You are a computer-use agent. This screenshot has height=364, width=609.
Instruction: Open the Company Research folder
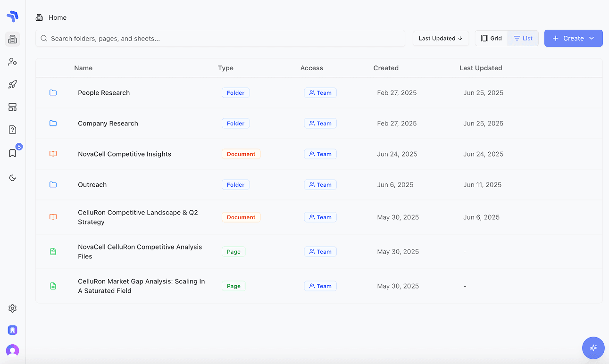[x=108, y=124]
